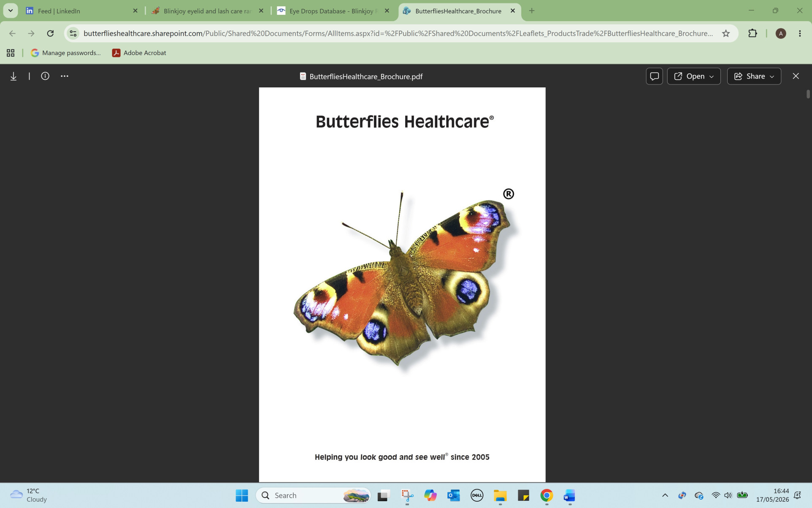The height and width of the screenshot is (508, 812).
Task: Click the document vertical scrollbar thumb
Action: tap(808, 94)
